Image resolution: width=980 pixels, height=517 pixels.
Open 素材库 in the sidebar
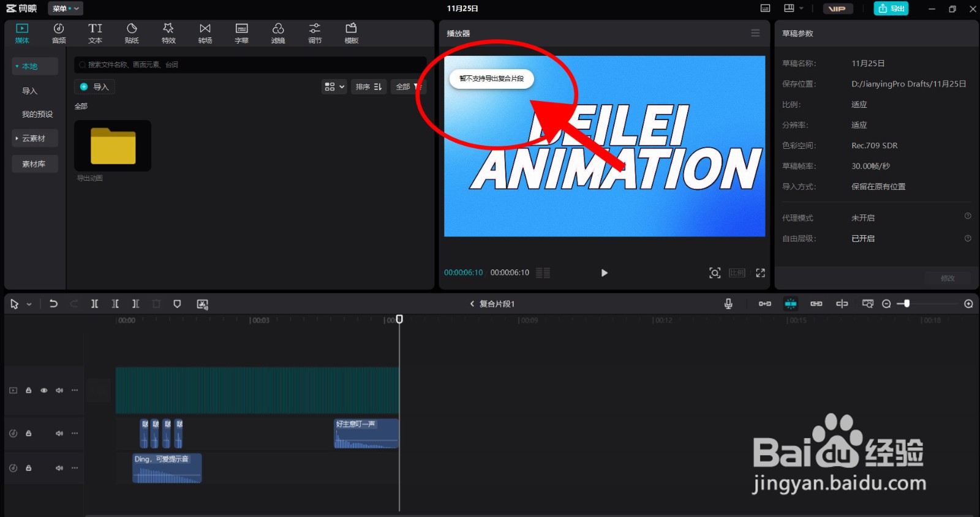pyautogui.click(x=34, y=164)
